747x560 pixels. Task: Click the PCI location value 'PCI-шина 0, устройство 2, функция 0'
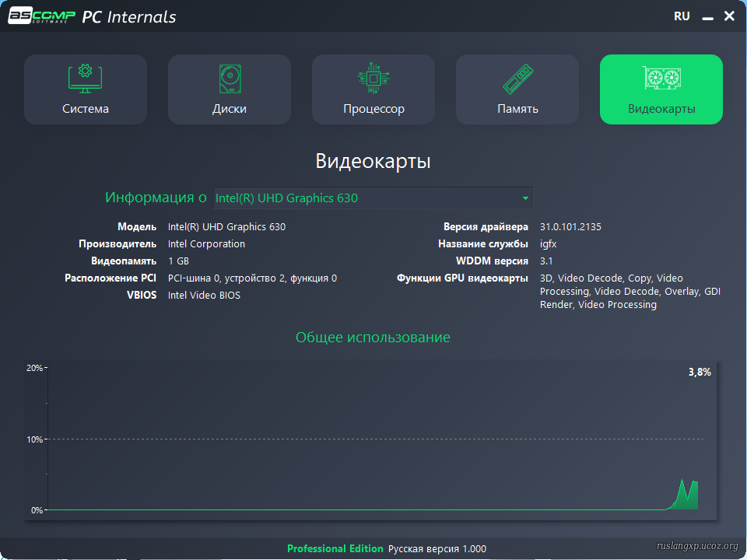pos(252,278)
